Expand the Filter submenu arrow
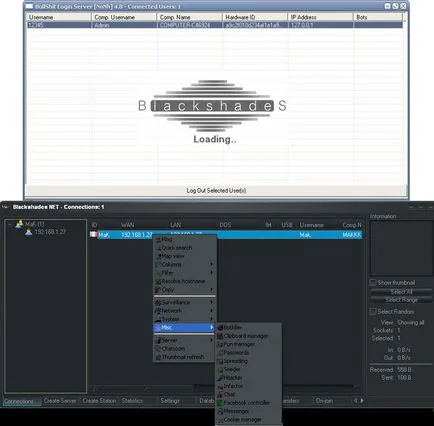The image size is (434, 426). pos(211,273)
